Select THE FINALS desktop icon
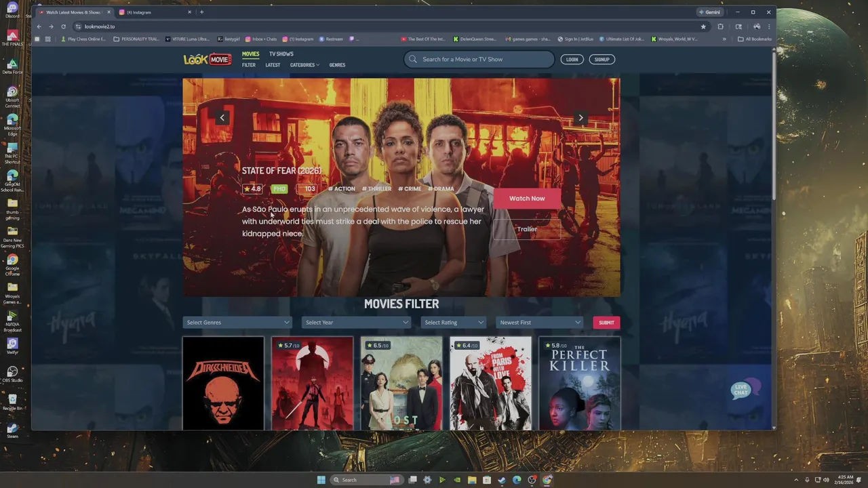The width and height of the screenshot is (868, 488). [x=12, y=38]
